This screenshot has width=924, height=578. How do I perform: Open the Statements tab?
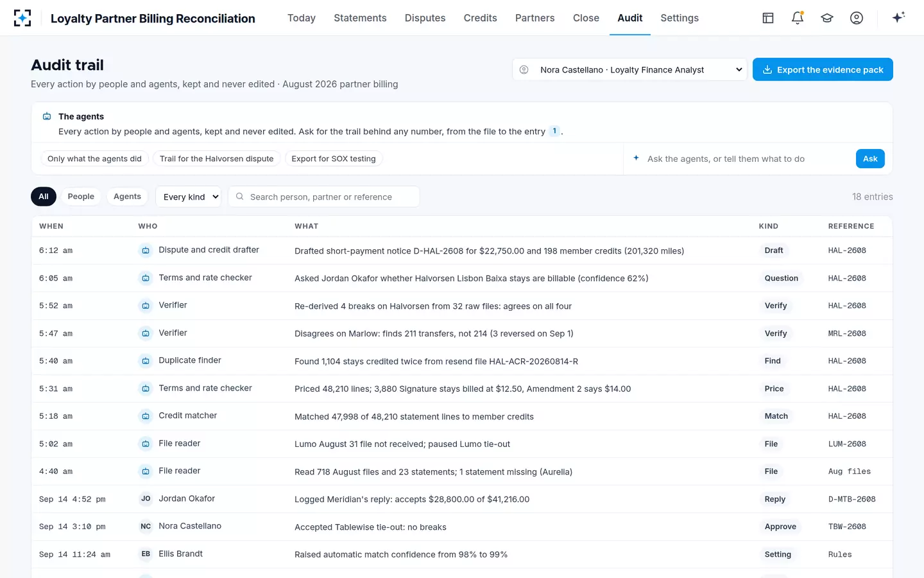click(360, 18)
